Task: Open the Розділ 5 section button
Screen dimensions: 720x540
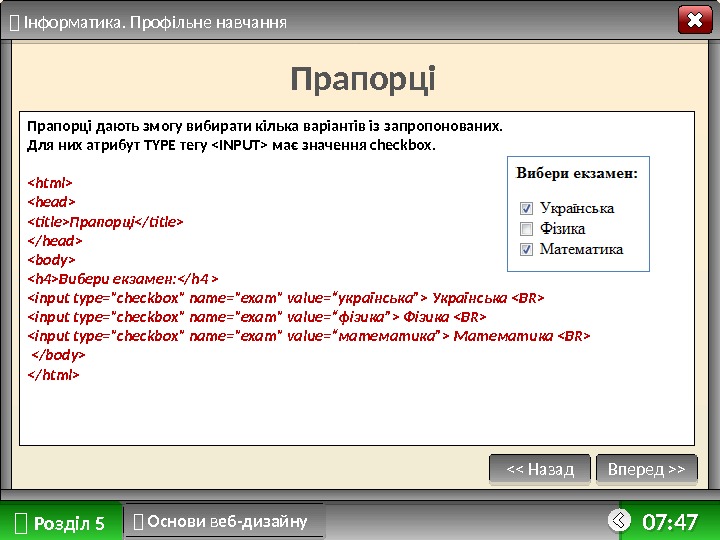Action: click(x=62, y=523)
